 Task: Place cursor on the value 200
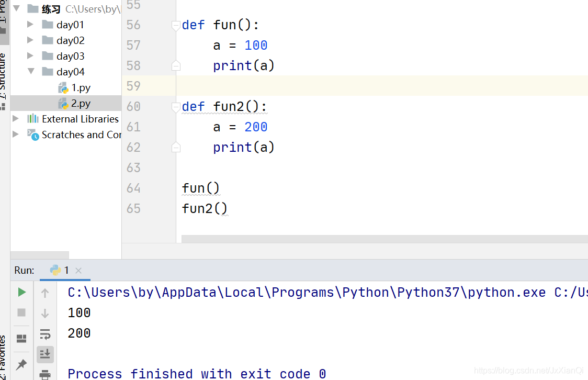[x=256, y=127]
